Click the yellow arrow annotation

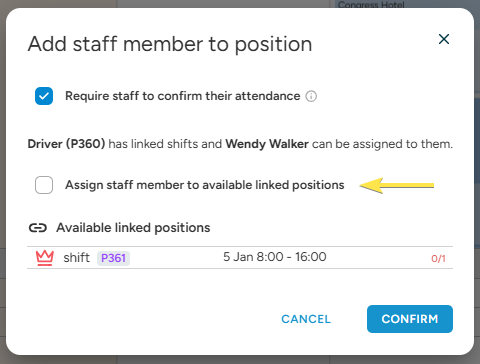tap(397, 185)
